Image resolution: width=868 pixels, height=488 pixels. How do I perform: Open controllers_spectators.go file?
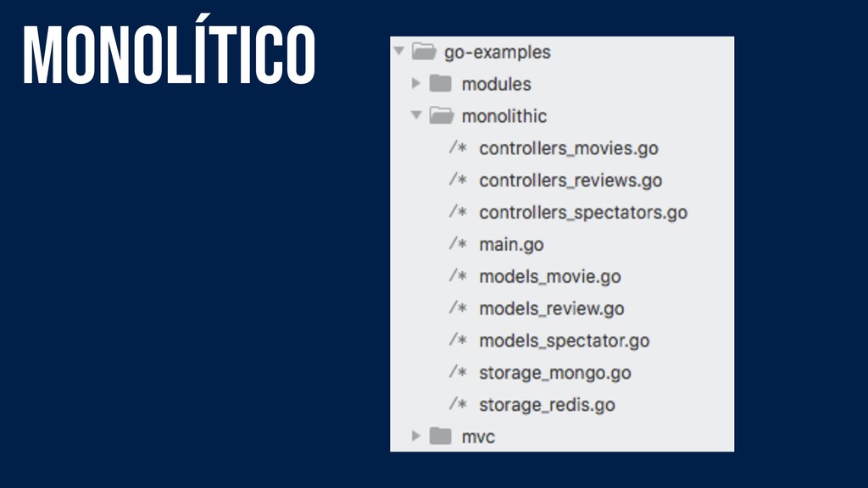583,213
